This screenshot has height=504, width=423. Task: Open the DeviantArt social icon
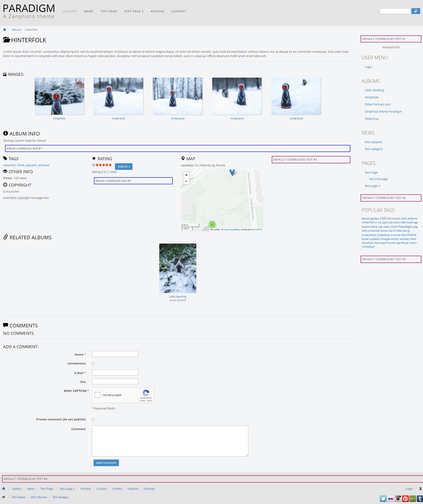(x=412, y=498)
